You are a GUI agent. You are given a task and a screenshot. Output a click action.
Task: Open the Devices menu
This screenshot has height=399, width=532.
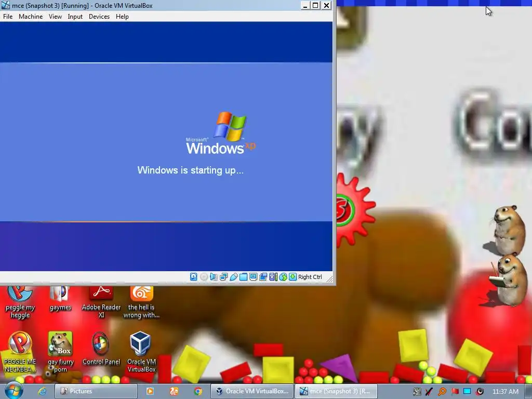point(99,17)
